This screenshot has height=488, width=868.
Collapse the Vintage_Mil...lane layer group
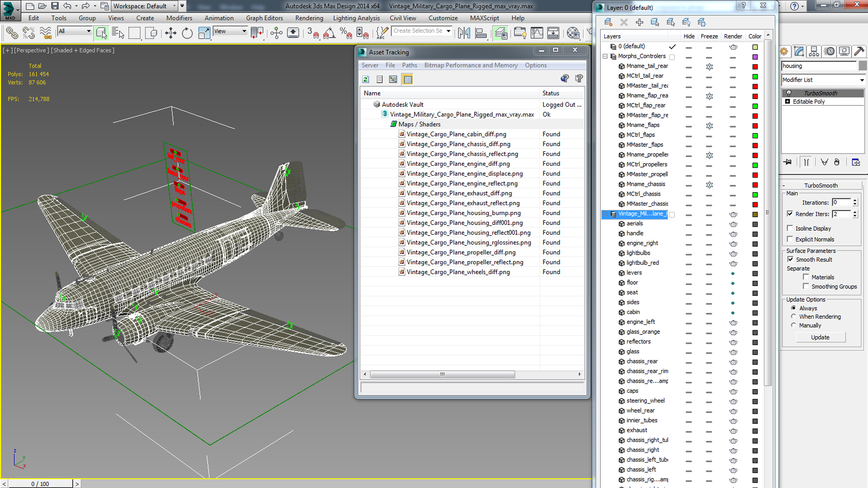coord(605,214)
